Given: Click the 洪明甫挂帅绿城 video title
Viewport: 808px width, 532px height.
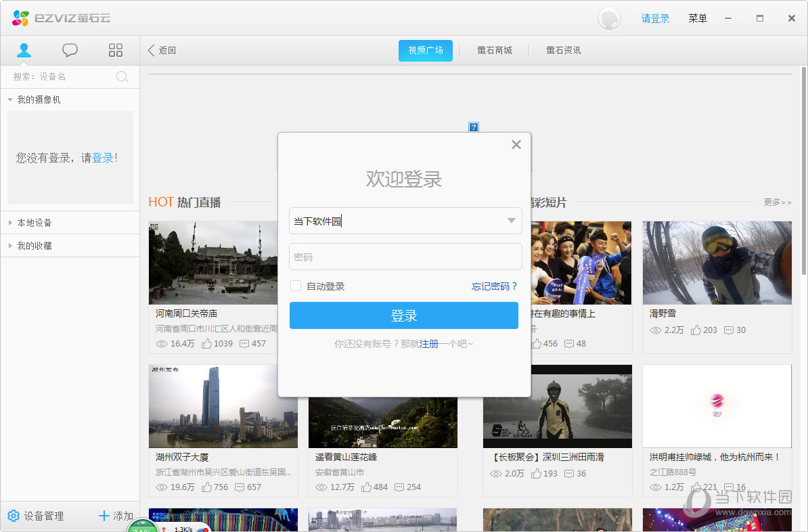Looking at the screenshot, I should 715,458.
